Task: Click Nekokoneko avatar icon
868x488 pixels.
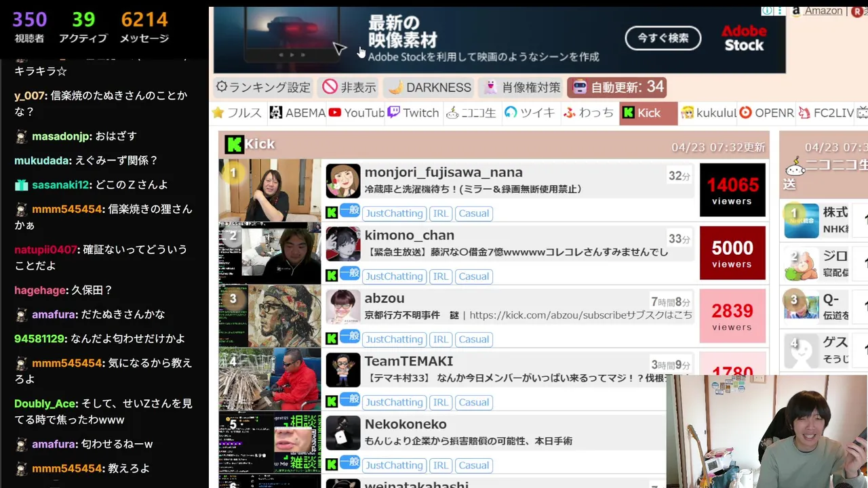Action: (x=343, y=433)
